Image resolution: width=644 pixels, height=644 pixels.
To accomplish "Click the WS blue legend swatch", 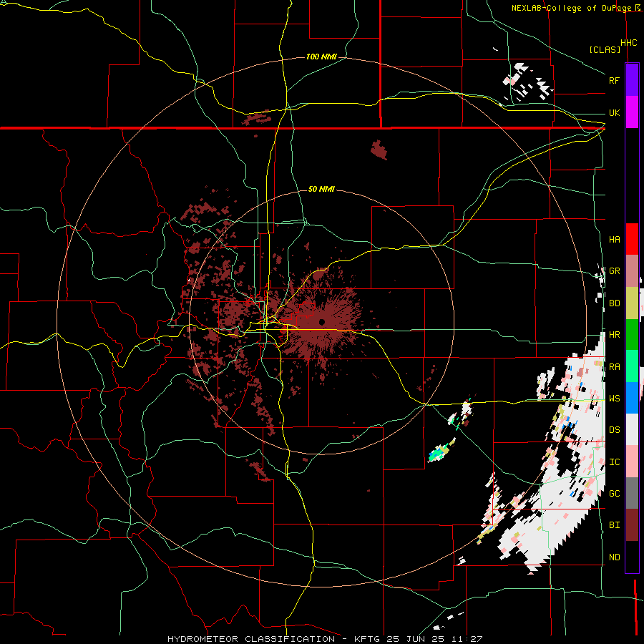I will pos(632,398).
